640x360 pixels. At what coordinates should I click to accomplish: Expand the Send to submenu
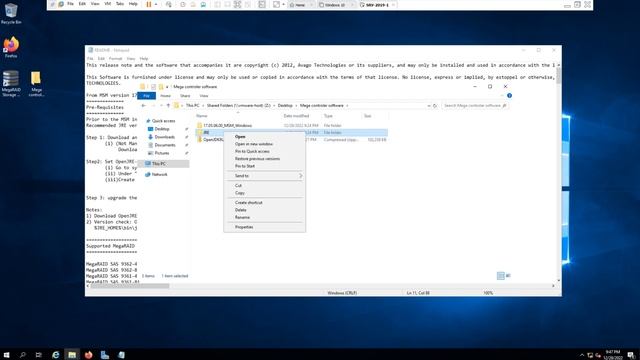(x=264, y=176)
